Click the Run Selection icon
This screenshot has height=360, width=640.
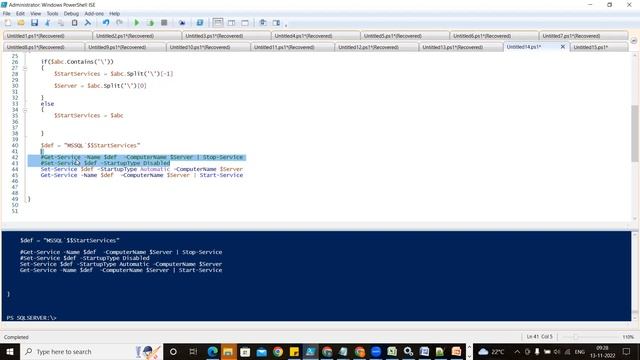tap(150, 23)
